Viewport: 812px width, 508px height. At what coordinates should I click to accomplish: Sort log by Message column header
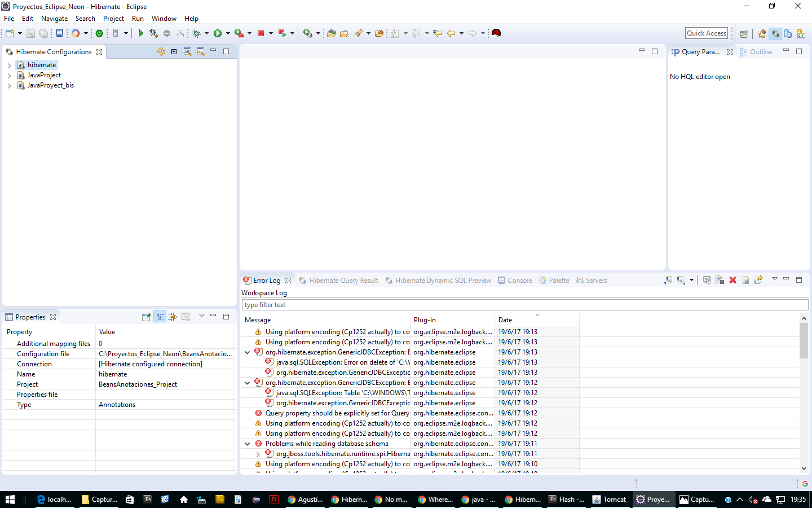(326, 320)
